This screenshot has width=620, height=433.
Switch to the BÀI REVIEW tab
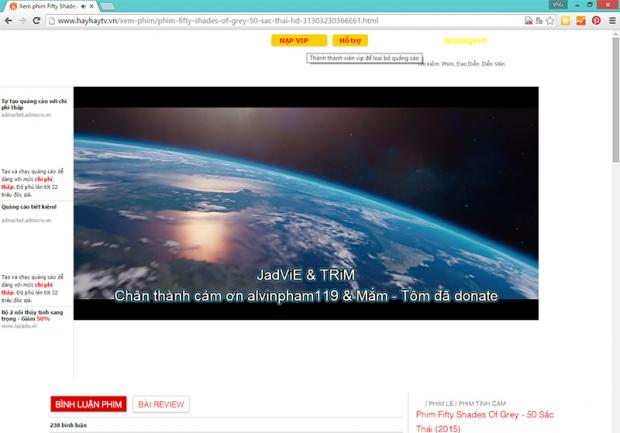pyautogui.click(x=161, y=404)
